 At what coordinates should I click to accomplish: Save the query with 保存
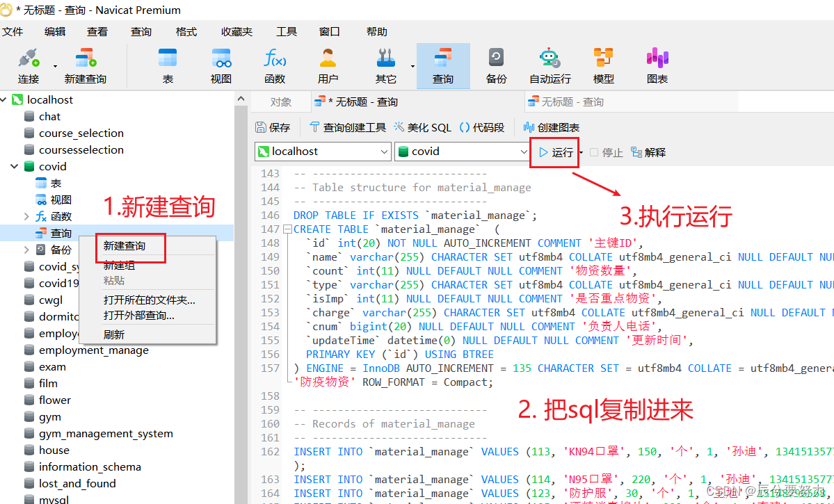pyautogui.click(x=273, y=128)
